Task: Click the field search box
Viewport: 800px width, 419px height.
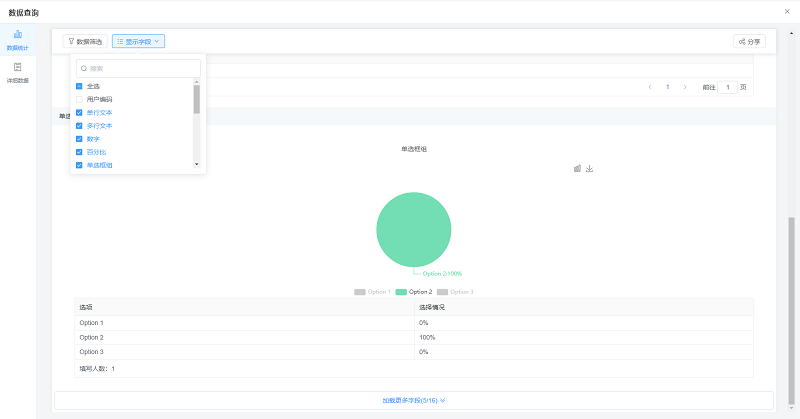Action: click(138, 68)
